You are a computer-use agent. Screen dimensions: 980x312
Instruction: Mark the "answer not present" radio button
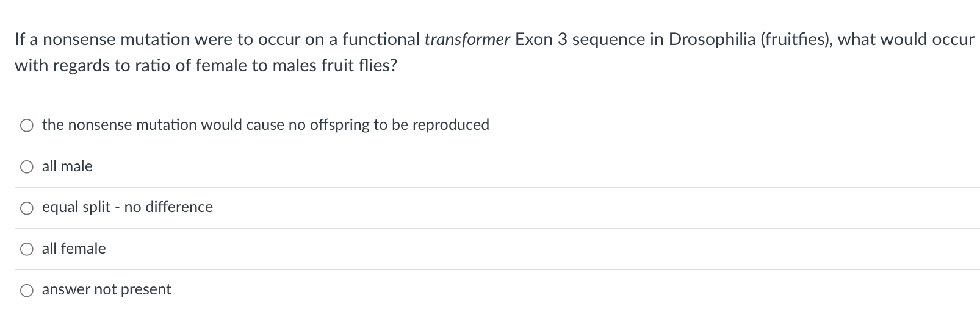tap(26, 290)
